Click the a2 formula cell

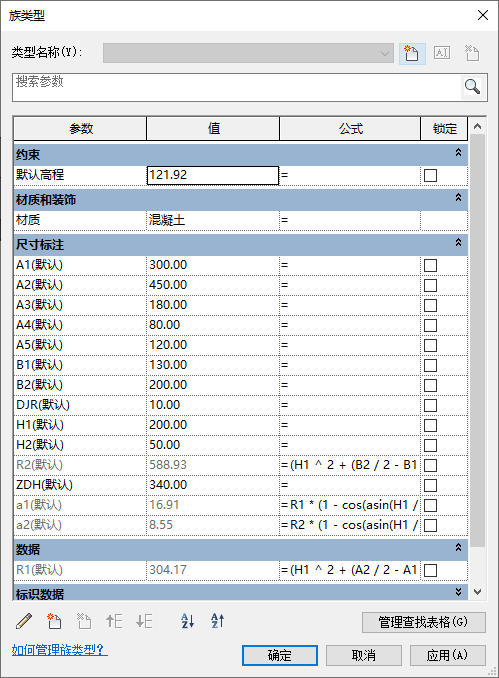(350, 525)
